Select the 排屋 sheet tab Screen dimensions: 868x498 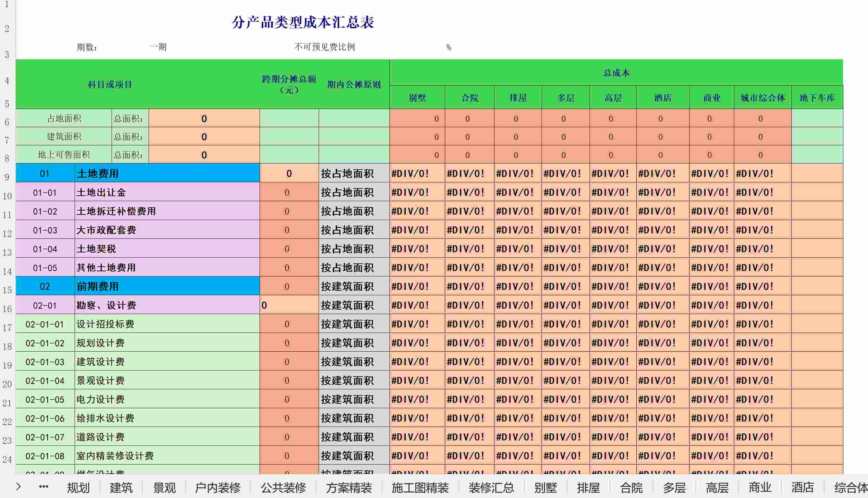click(588, 487)
